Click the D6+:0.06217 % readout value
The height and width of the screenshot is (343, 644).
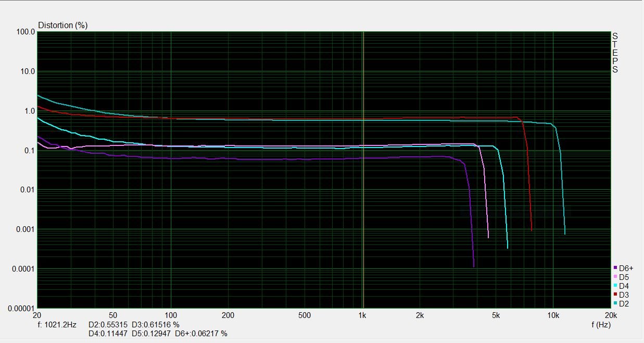coord(201,333)
